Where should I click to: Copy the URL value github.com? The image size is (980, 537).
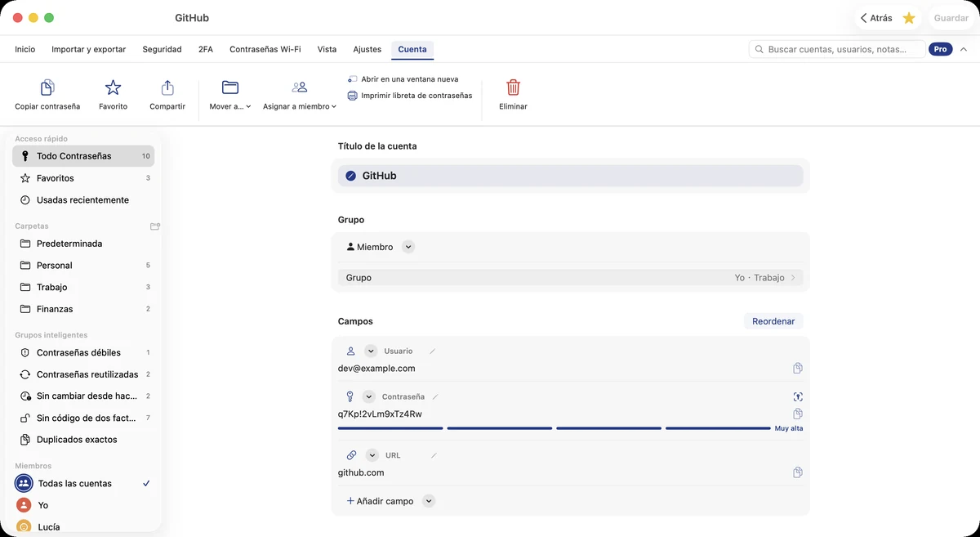(798, 472)
